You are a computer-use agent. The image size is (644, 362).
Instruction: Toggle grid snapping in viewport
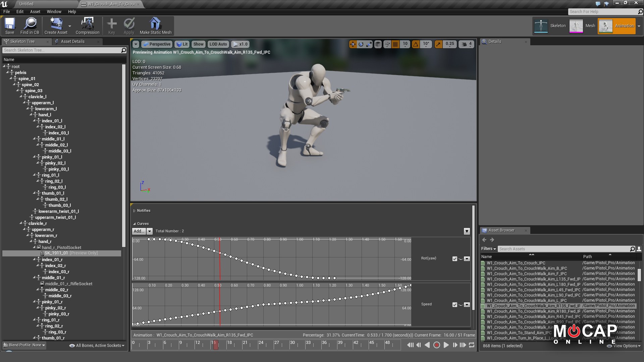pos(395,44)
